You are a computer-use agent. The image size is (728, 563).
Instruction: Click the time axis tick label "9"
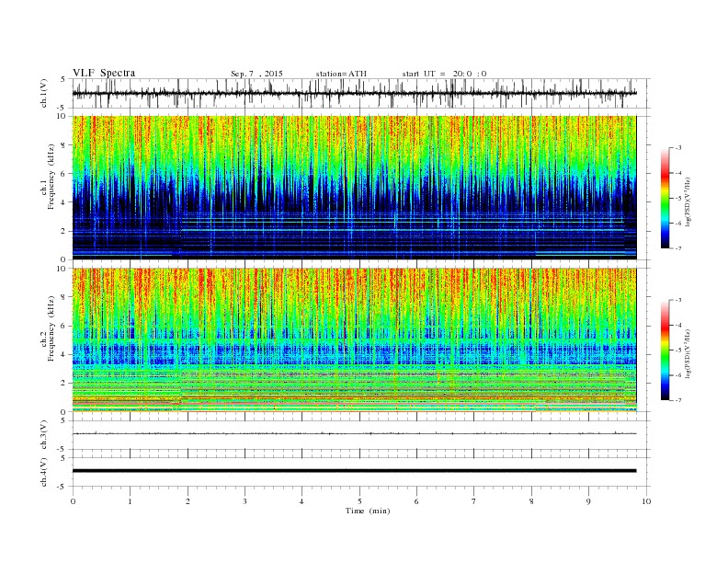point(588,501)
